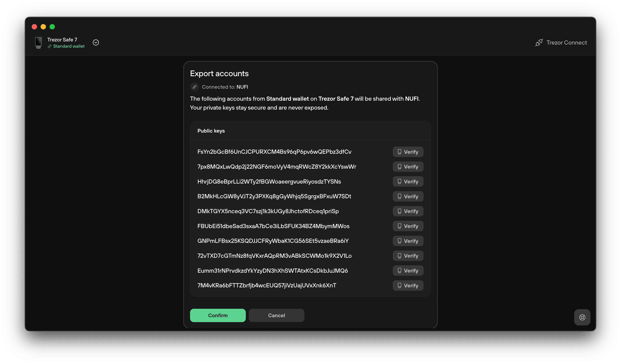
Task: Verify key starting 7px8MQxLwQdp2j22
Action: pos(408,167)
